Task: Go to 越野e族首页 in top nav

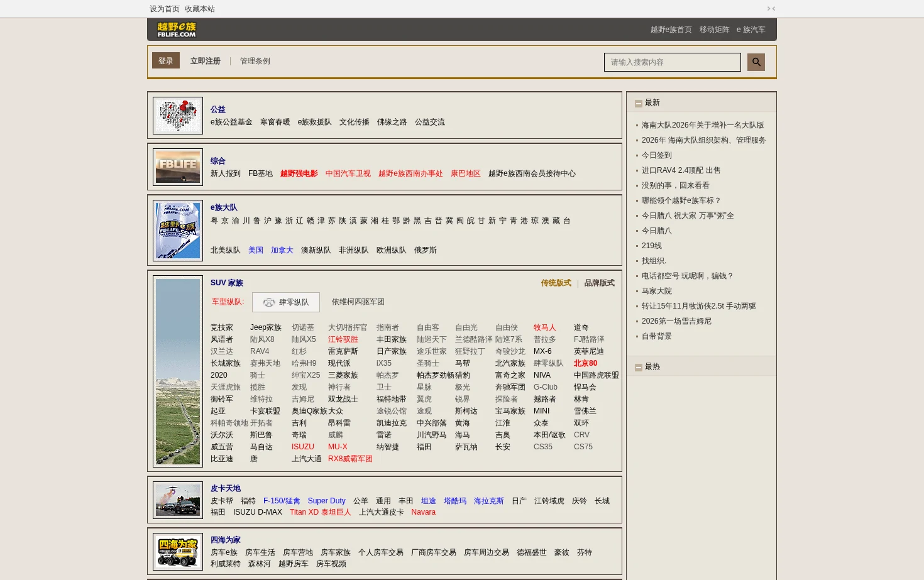Action: coord(671,30)
